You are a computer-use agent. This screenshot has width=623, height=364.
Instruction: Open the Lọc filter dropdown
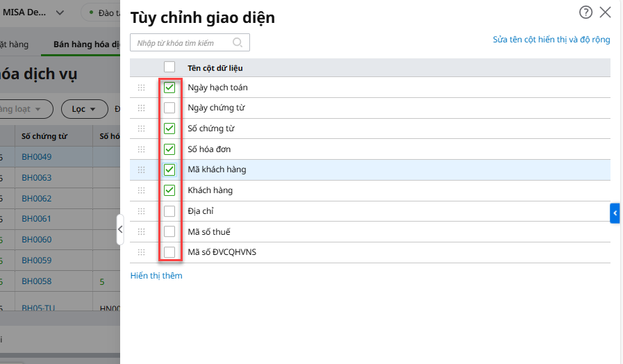[x=84, y=109]
